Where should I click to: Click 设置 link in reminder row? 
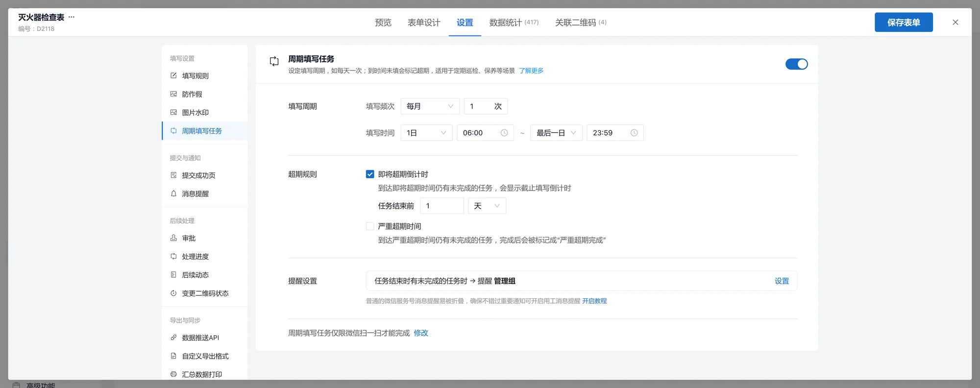(x=782, y=281)
